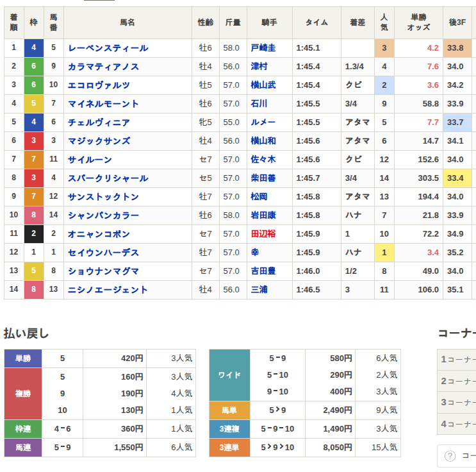The image size is (476, 472).
Task: Click the 1コーナー row
Action: [457, 359]
